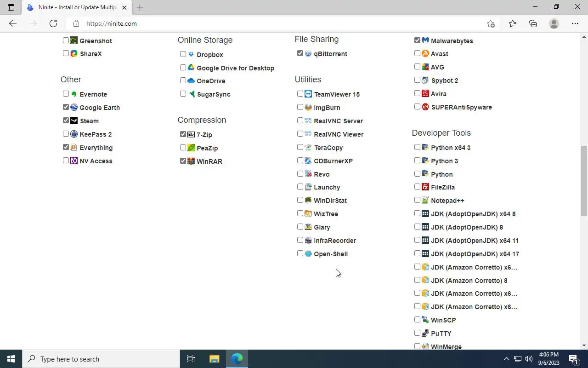Click the Malwarebytes icon

[x=425, y=40]
